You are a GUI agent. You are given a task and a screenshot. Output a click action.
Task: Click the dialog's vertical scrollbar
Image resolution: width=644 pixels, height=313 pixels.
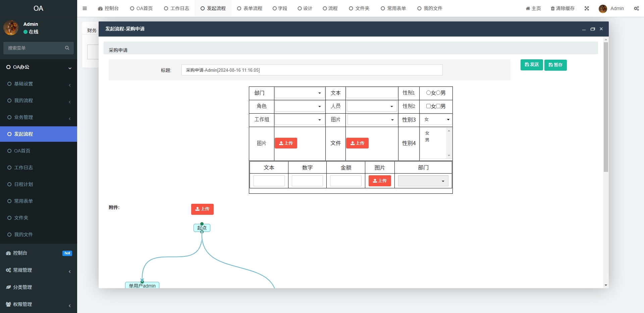click(606, 107)
